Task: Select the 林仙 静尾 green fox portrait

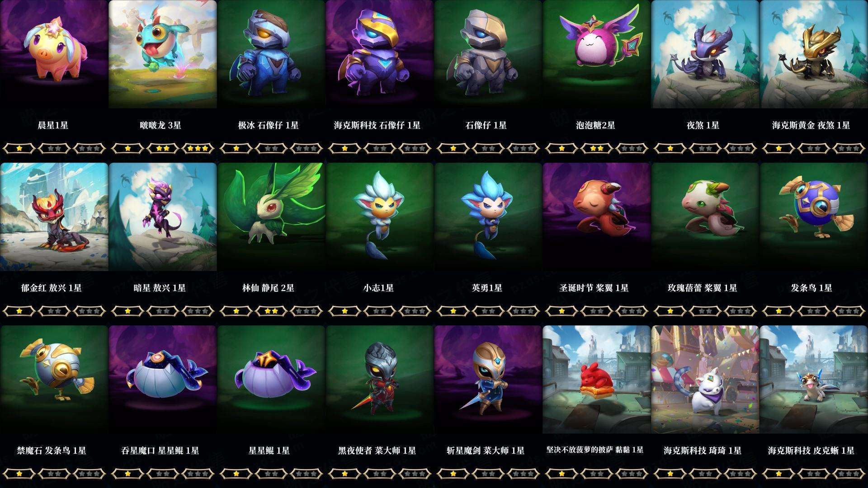Action: [x=271, y=217]
